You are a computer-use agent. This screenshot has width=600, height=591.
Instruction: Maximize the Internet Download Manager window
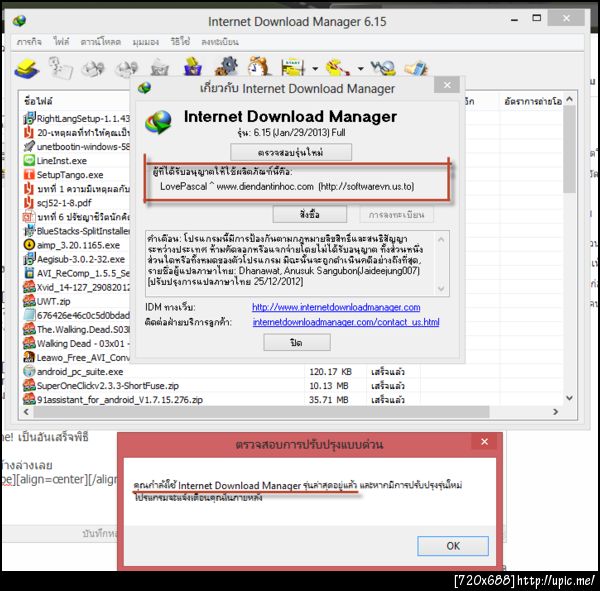point(537,18)
